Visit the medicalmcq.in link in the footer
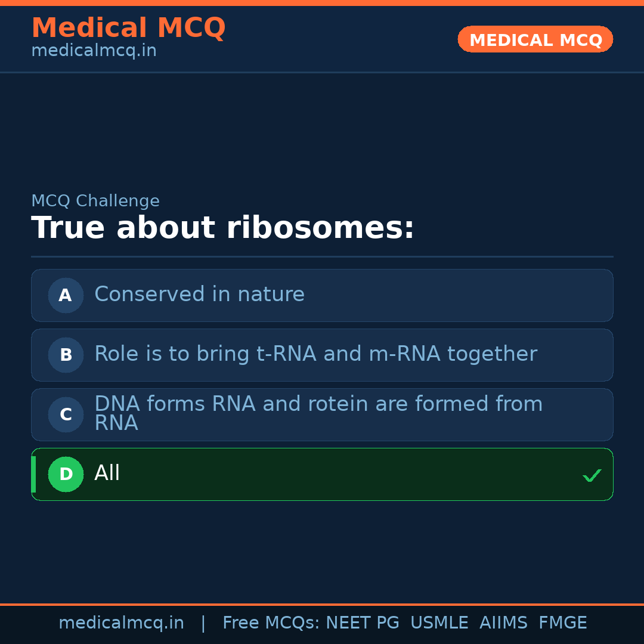Screen dimensions: 644x644 click(x=121, y=623)
